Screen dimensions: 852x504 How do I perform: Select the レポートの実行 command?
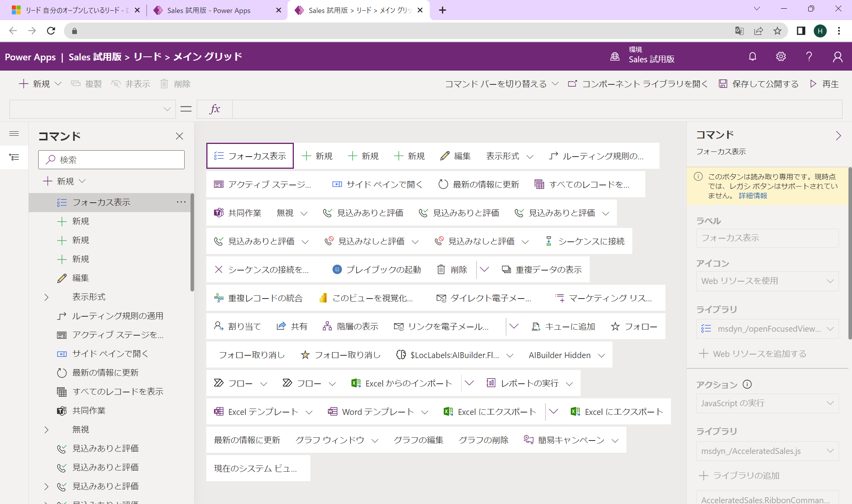click(523, 383)
